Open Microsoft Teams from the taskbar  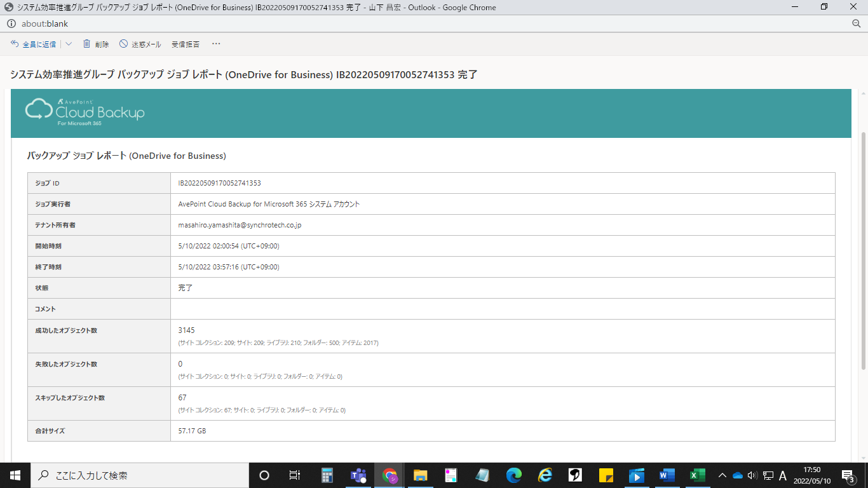click(x=358, y=475)
